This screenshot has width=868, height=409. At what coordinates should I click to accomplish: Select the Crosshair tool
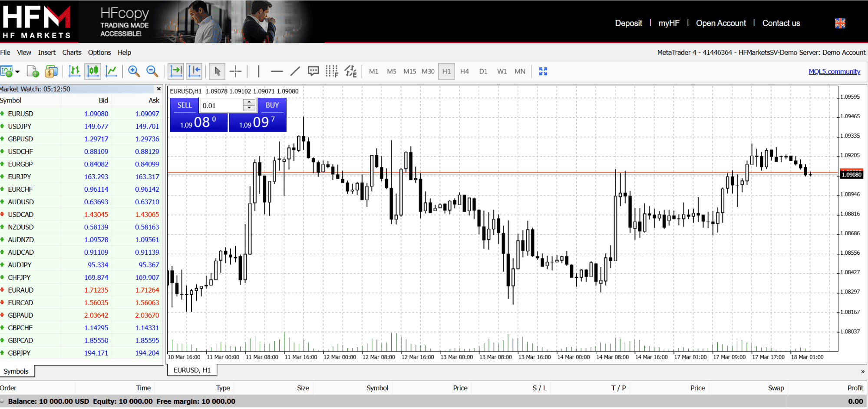[x=235, y=71]
